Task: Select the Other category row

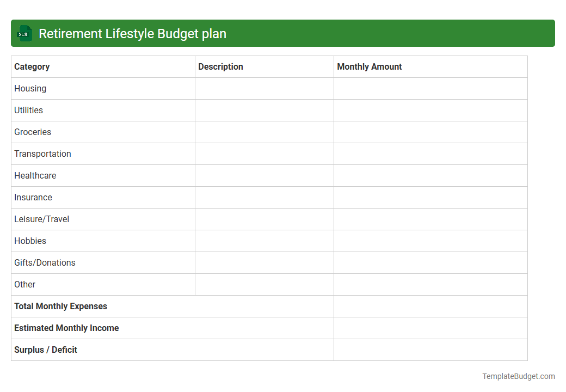Action: 24,284
